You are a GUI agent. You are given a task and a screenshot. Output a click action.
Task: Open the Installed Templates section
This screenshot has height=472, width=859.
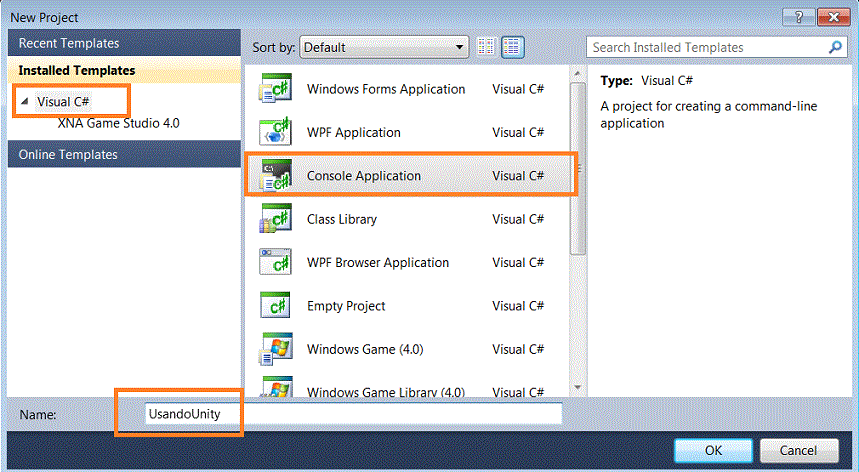(124, 70)
